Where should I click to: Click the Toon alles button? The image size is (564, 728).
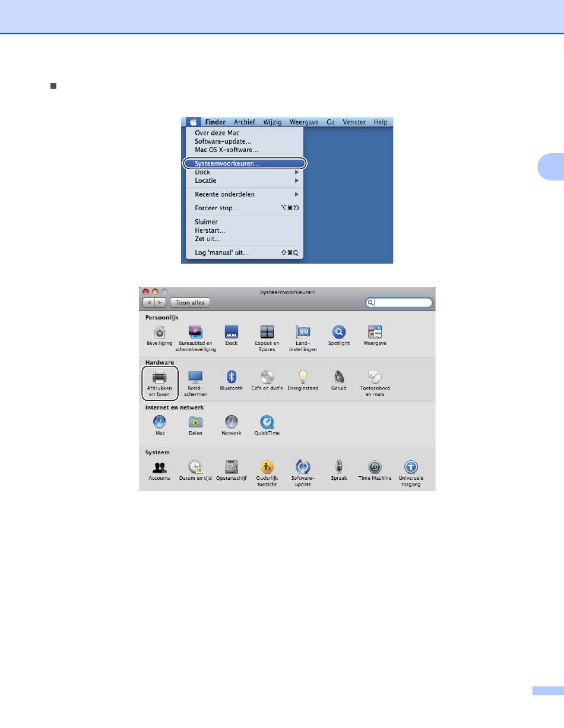pos(190,303)
